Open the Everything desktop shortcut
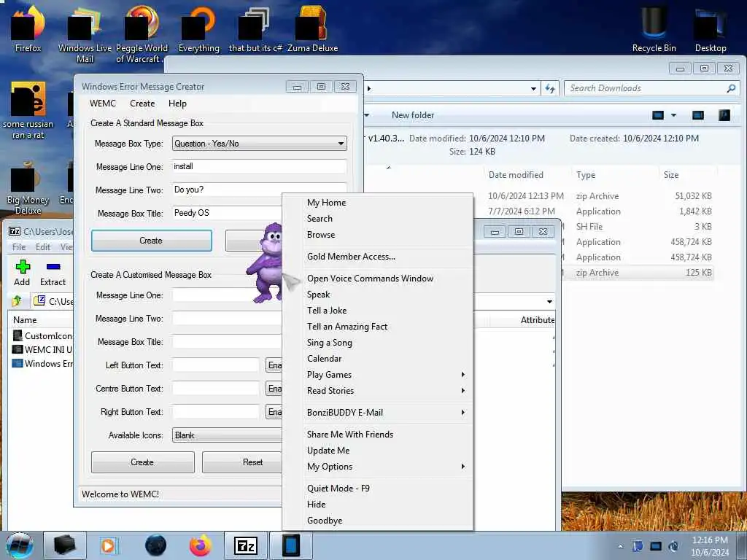 point(198,28)
